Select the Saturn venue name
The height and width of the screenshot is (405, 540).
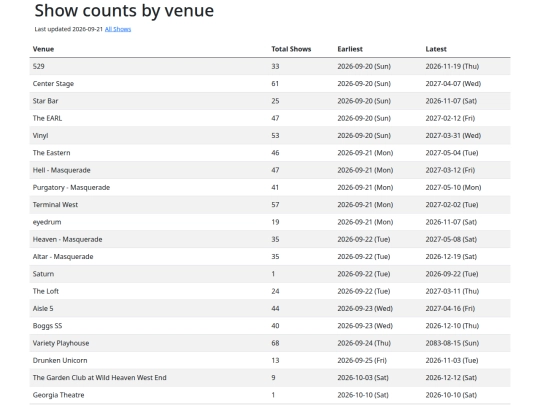43,274
